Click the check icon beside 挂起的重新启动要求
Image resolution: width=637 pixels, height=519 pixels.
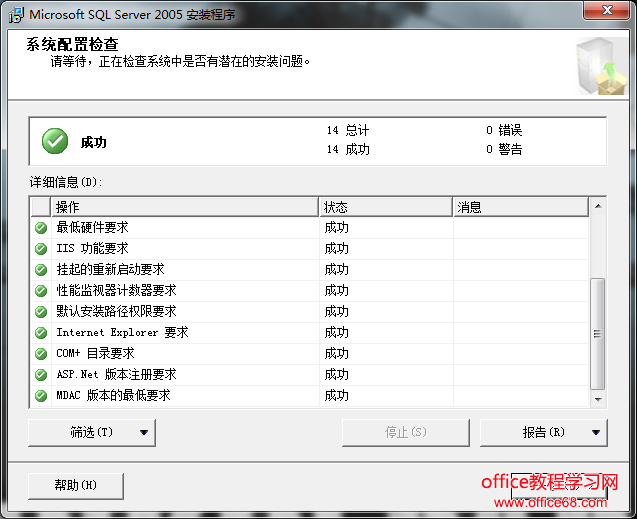tap(41, 270)
